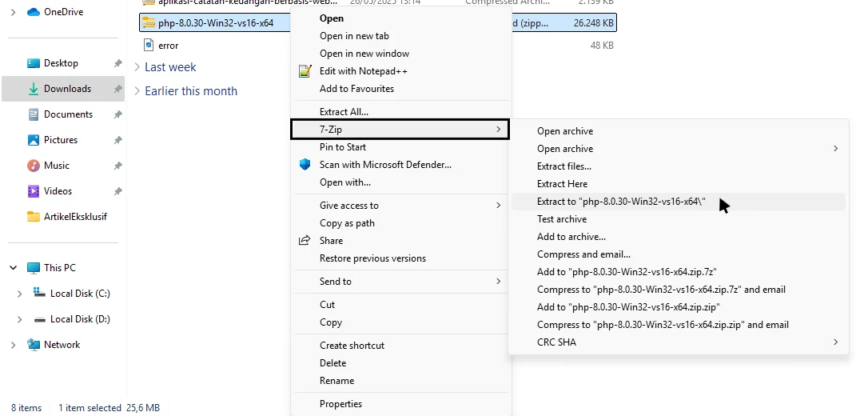Click the error file icon
The width and height of the screenshot is (868, 416).
click(149, 46)
